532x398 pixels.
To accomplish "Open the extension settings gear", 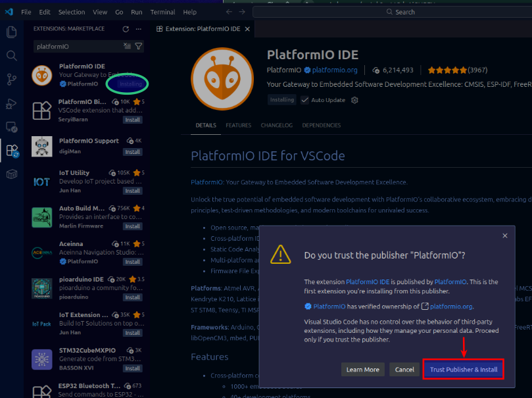I will (x=354, y=100).
